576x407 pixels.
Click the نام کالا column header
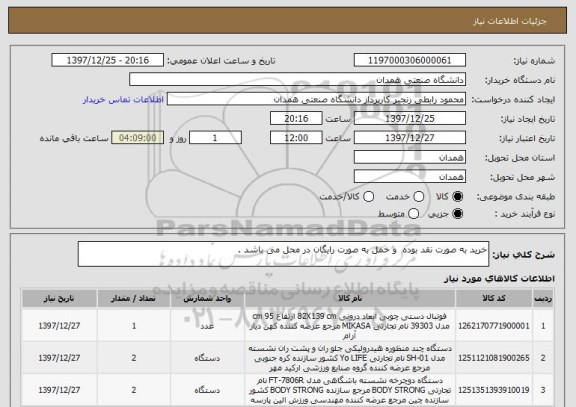350,298
